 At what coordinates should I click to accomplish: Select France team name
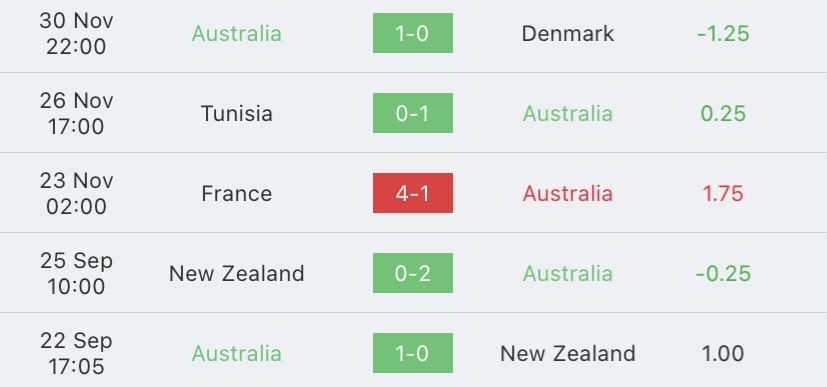[236, 194]
